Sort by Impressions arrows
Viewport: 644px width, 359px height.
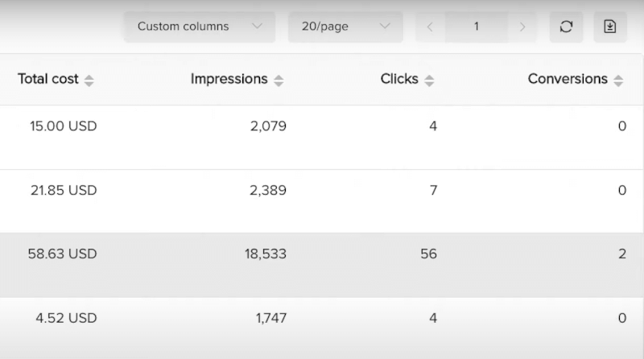[279, 80]
